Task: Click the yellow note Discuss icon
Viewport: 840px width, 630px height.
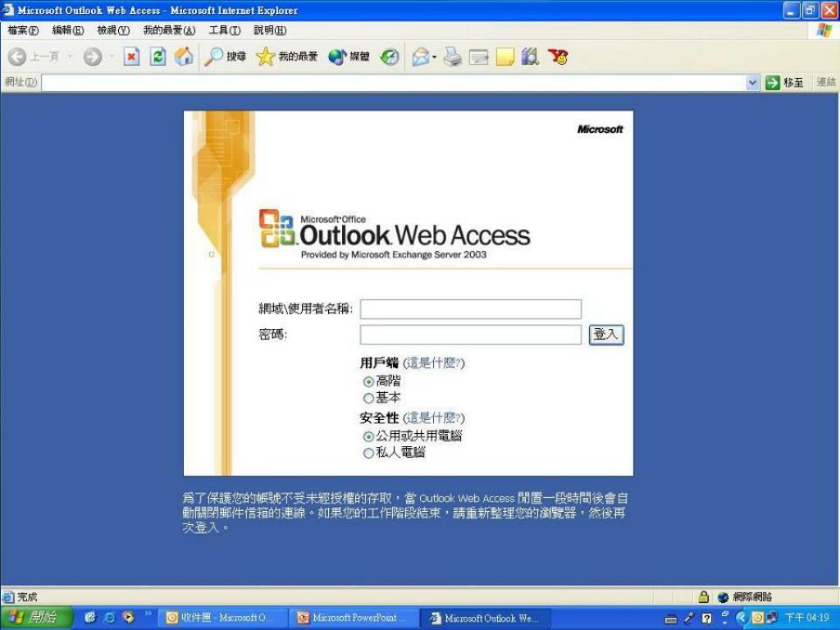Action: (504, 57)
